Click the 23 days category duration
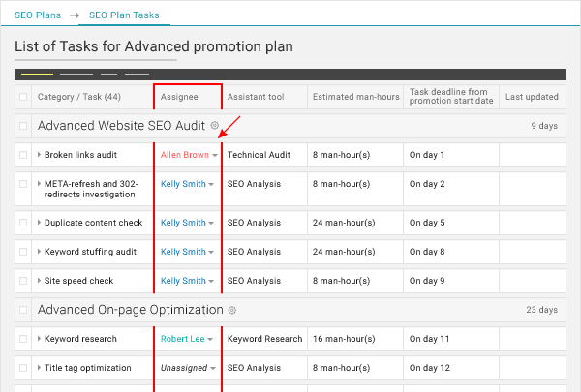This screenshot has height=392, width=581. pyautogui.click(x=541, y=310)
